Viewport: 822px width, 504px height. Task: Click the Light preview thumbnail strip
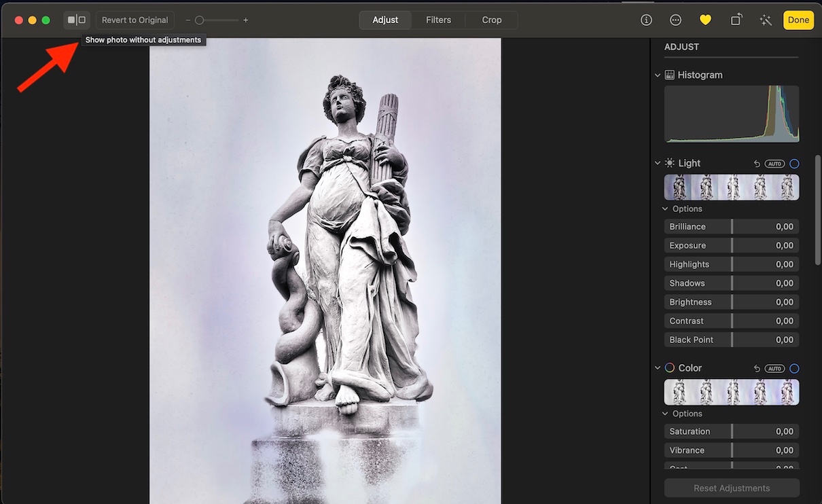tap(731, 187)
